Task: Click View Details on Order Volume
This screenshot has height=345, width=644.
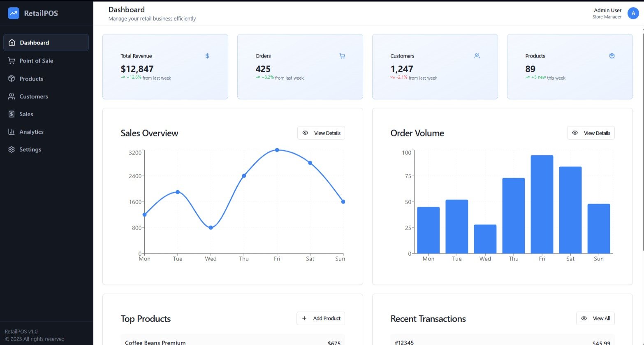Action: [x=591, y=133]
